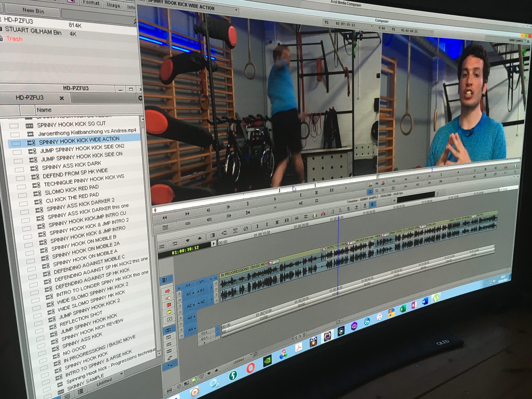Click the magnifier search icon at the timeline bottom
This screenshot has height=399, width=532.
click(x=255, y=354)
